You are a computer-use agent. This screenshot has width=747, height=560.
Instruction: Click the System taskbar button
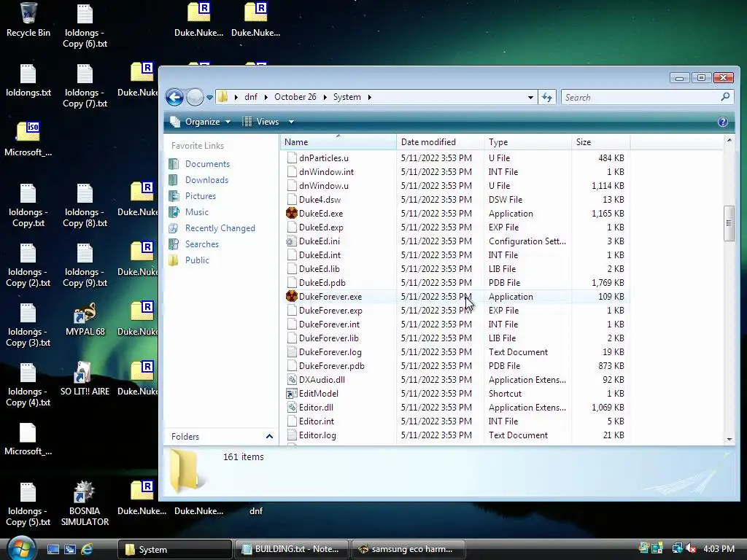(x=174, y=549)
